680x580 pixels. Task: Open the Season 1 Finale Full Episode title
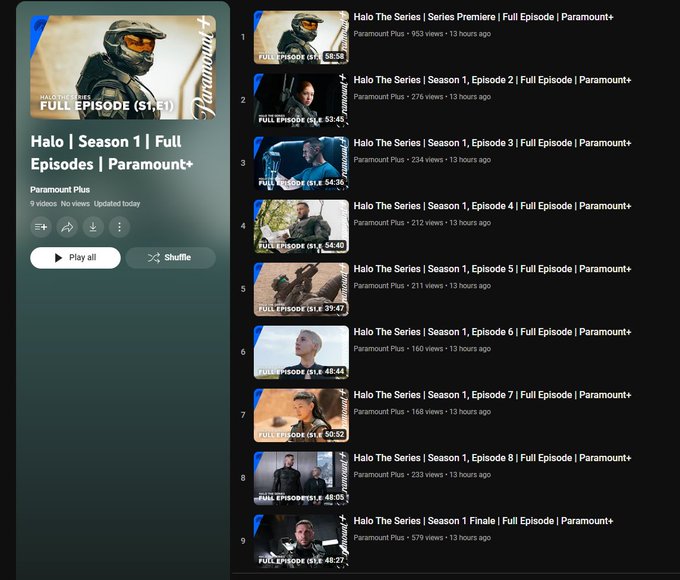pyautogui.click(x=483, y=521)
